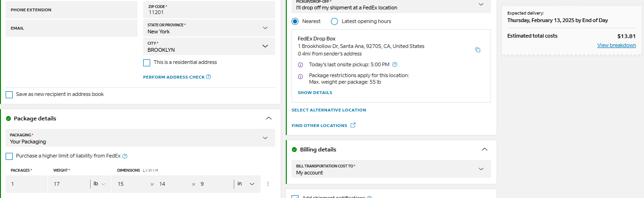Click 'Show Details' for the drop box

315,93
